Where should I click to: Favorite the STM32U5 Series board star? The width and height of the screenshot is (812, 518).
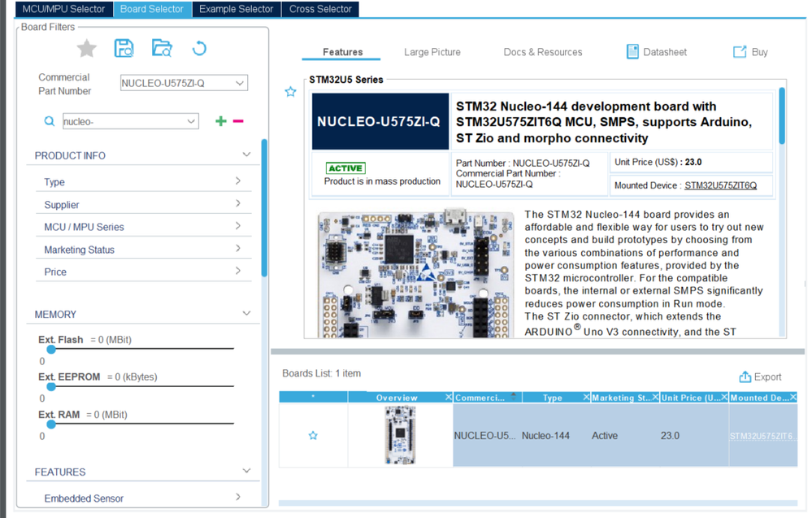click(290, 92)
